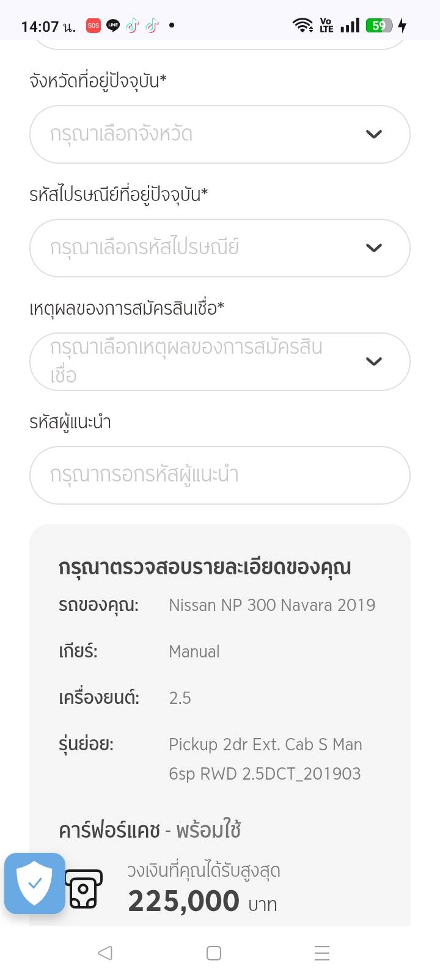
Task: Tap the Wi-Fi status icon
Action: click(302, 26)
